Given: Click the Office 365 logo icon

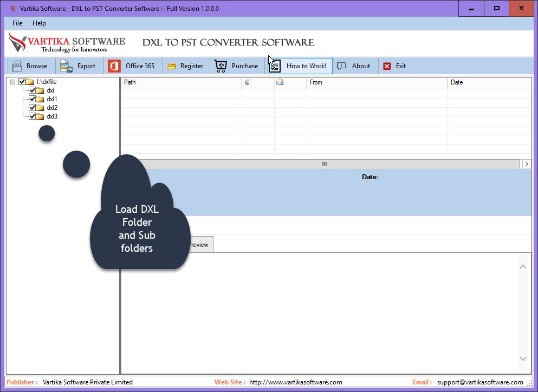Looking at the screenshot, I should tap(114, 66).
